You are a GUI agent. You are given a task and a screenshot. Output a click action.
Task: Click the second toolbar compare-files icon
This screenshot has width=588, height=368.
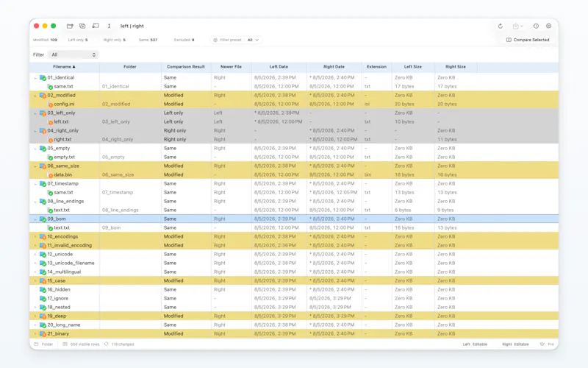click(x=82, y=26)
